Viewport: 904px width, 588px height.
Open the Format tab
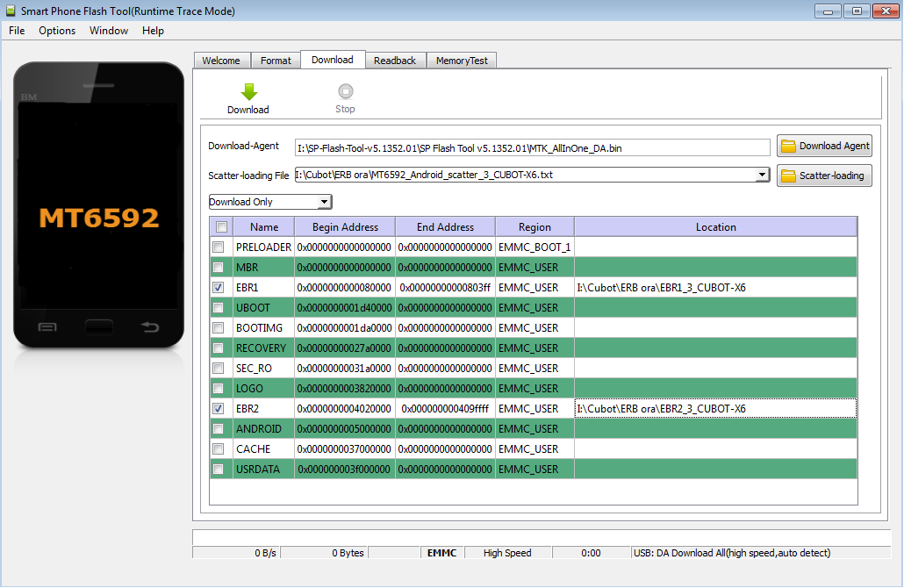tap(276, 61)
